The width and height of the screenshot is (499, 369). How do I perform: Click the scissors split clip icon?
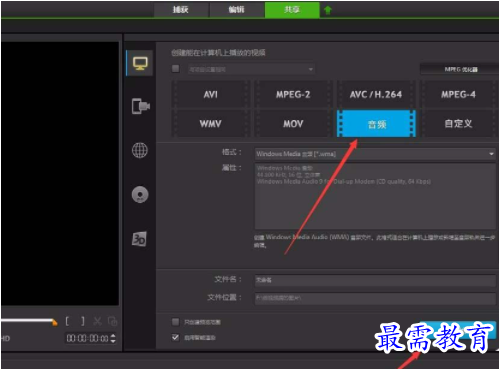click(x=97, y=321)
